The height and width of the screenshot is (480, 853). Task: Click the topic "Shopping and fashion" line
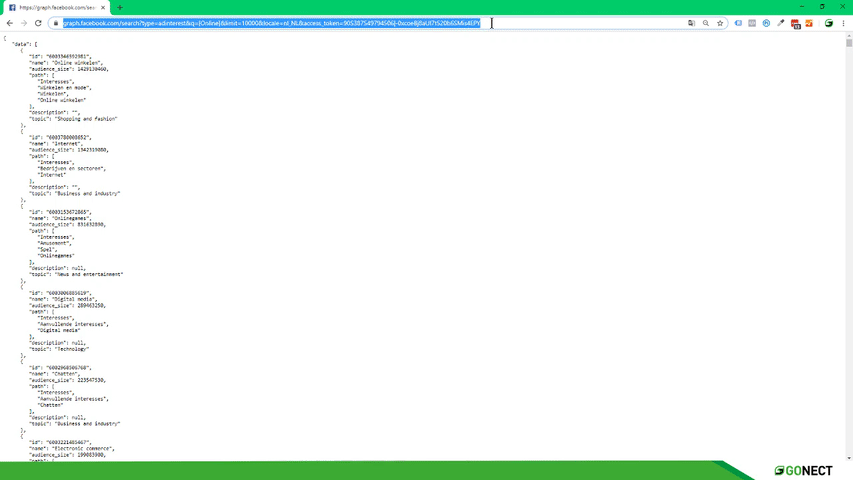coord(73,119)
